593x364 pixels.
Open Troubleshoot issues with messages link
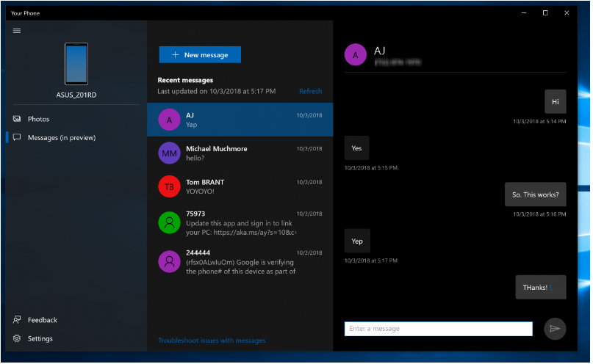click(x=212, y=341)
